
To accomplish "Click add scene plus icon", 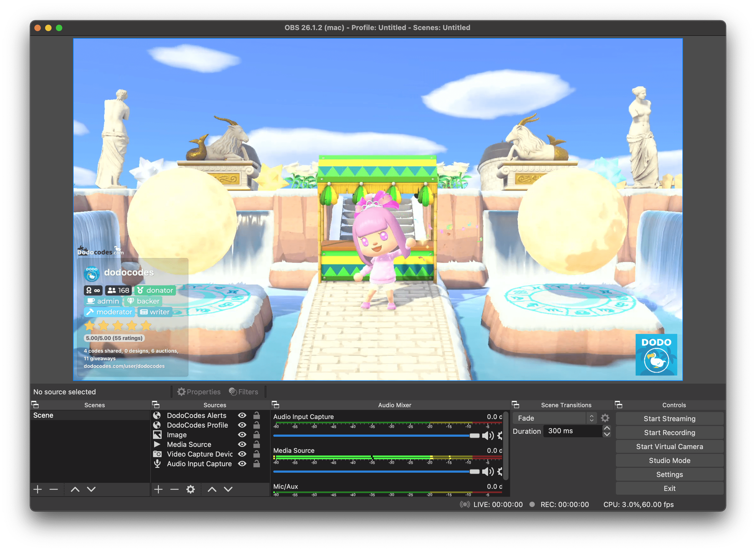I will click(x=38, y=489).
